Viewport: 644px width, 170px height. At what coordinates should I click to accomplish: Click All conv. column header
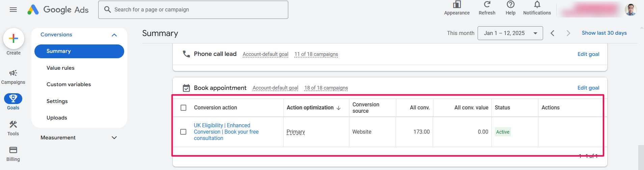pos(420,108)
